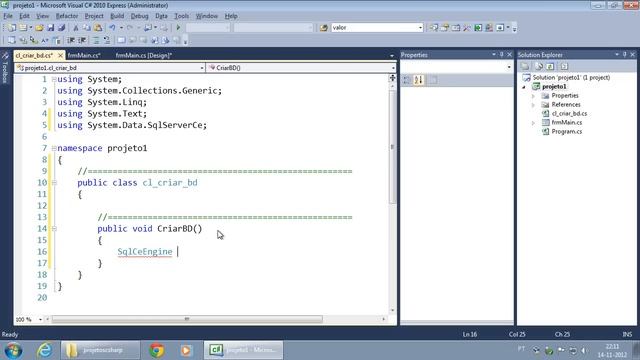Uncomment the selected lines
Screen dimensions: 640x360
[107, 40]
